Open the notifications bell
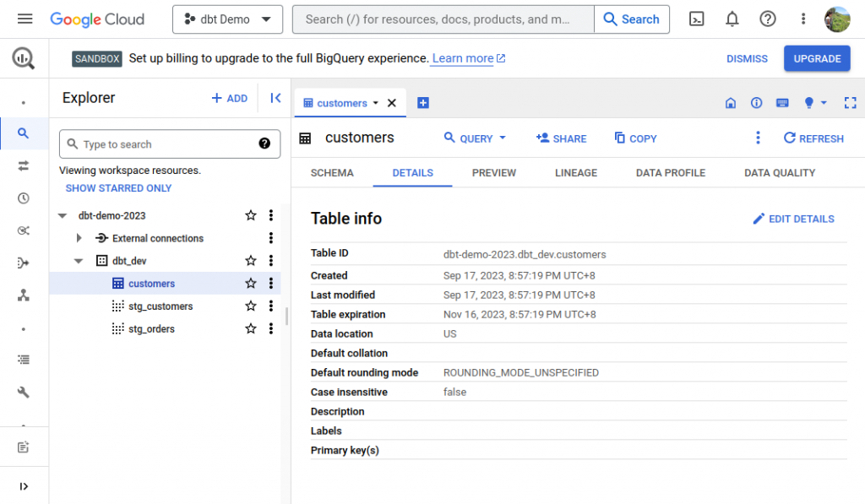This screenshot has height=504, width=865. pyautogui.click(x=732, y=19)
